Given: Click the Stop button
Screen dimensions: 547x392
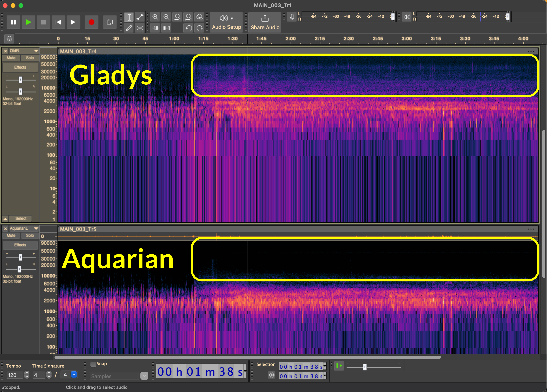Looking at the screenshot, I should [43, 22].
